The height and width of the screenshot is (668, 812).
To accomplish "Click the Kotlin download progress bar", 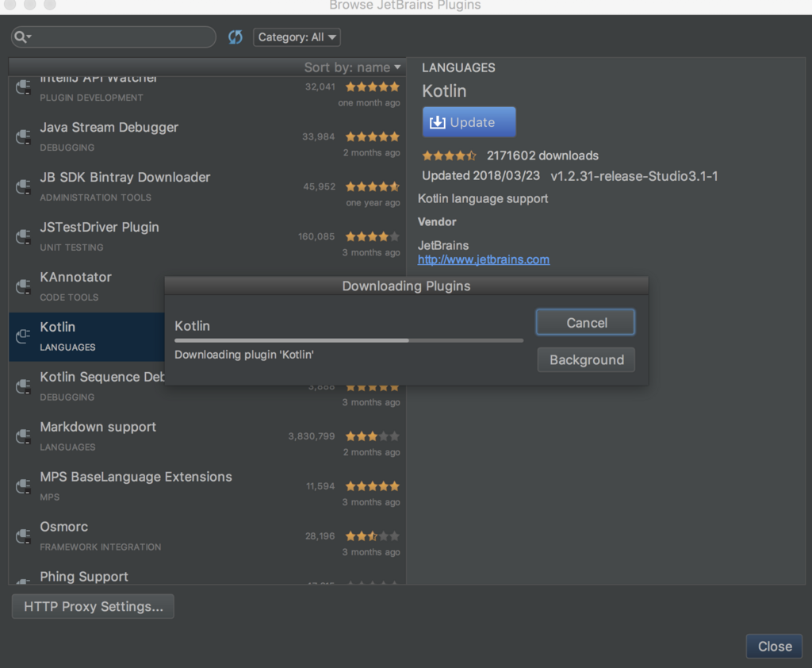I will (x=349, y=340).
